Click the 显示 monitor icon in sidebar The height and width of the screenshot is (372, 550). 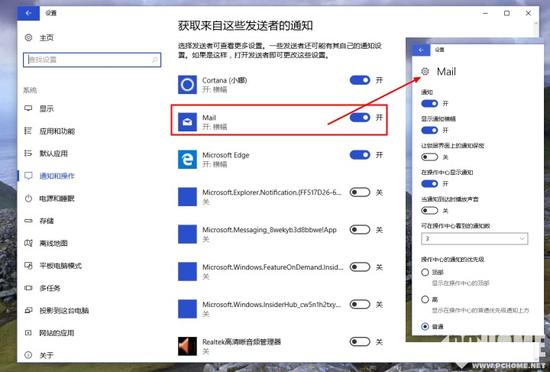[28, 108]
